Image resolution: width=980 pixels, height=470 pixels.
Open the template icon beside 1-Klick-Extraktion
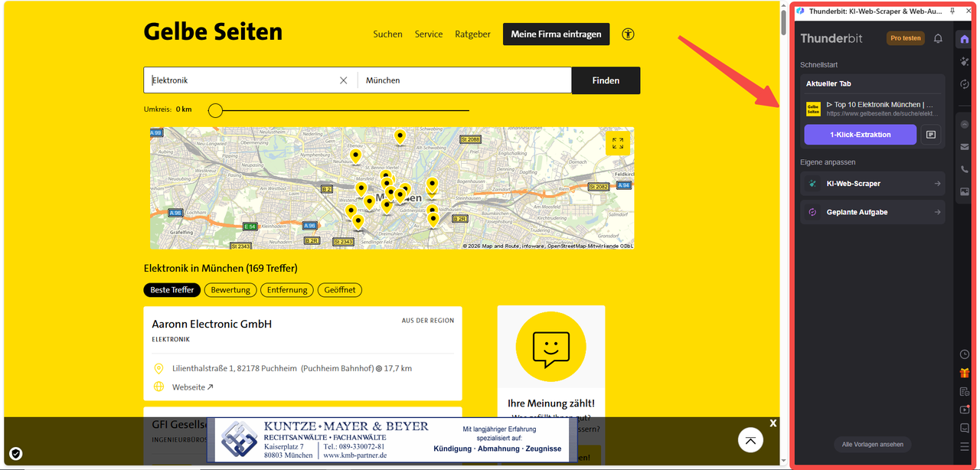pyautogui.click(x=930, y=135)
